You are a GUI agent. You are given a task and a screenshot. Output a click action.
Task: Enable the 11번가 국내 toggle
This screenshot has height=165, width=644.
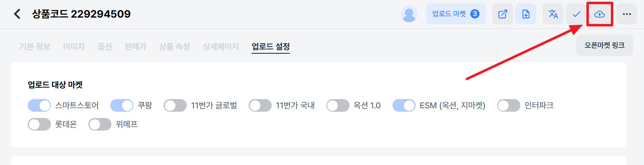click(260, 105)
